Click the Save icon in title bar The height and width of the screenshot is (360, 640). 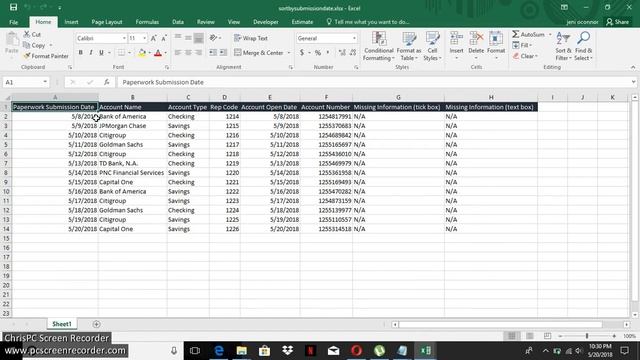tap(13, 7)
